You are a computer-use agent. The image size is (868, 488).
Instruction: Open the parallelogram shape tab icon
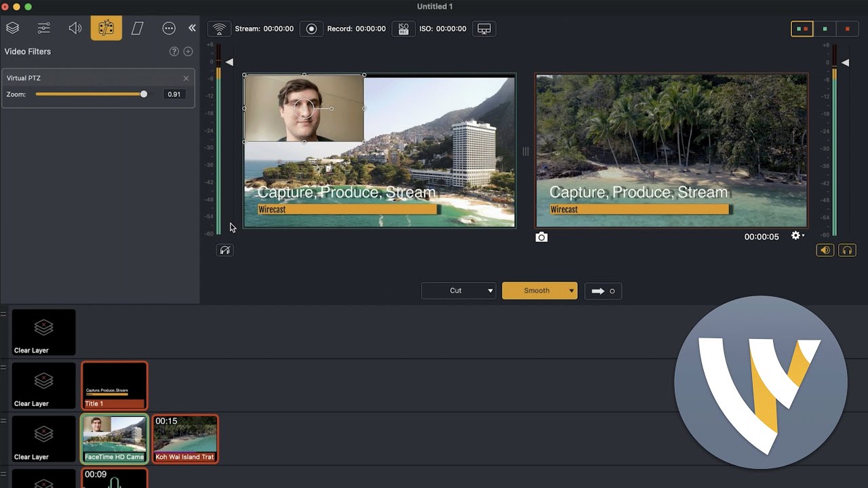click(x=138, y=28)
